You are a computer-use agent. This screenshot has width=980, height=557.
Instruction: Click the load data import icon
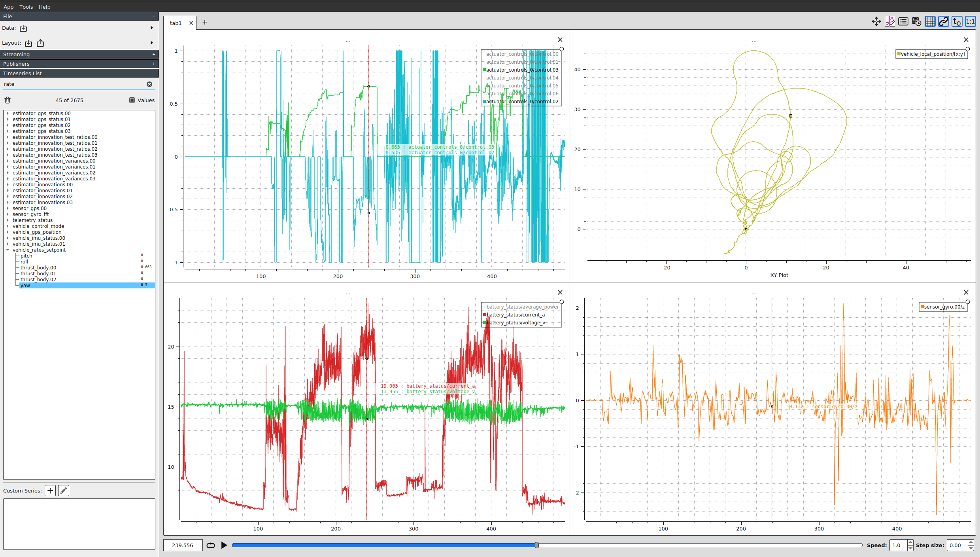[23, 28]
